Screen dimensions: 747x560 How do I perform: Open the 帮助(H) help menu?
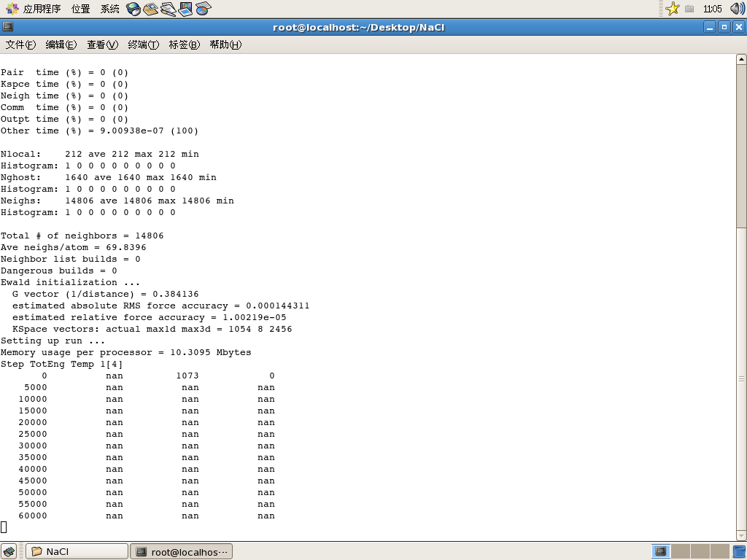pyautogui.click(x=226, y=44)
